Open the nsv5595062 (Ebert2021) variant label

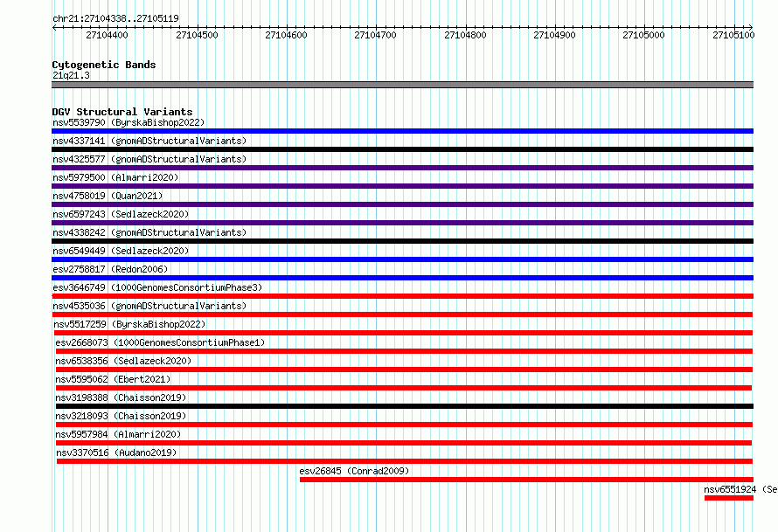113,379
